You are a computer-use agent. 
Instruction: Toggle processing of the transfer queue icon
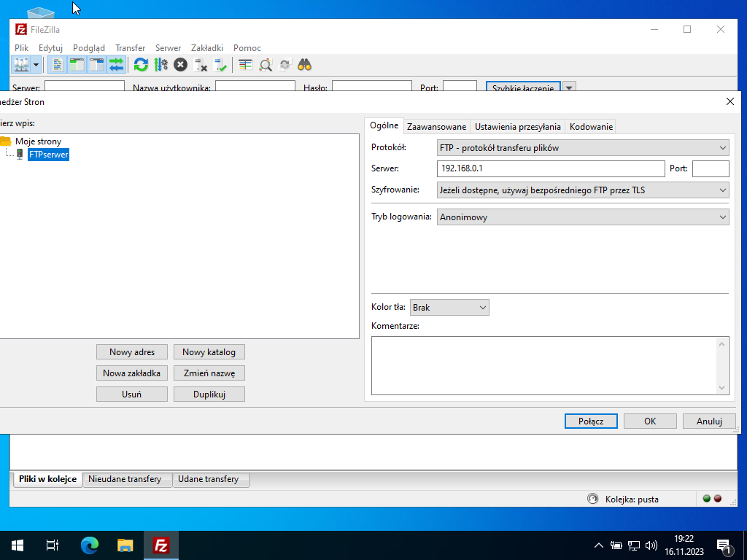[x=161, y=65]
